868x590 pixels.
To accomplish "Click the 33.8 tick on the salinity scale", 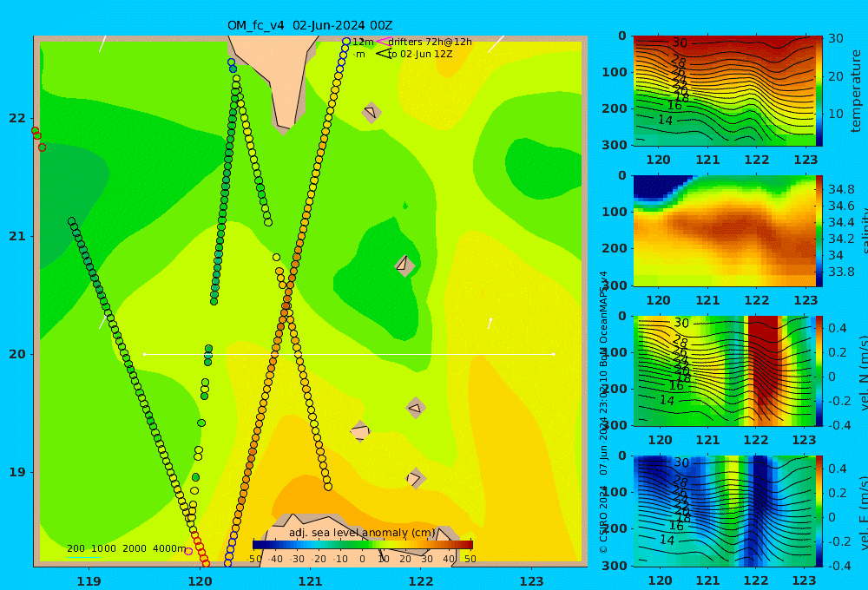I will pos(841,272).
